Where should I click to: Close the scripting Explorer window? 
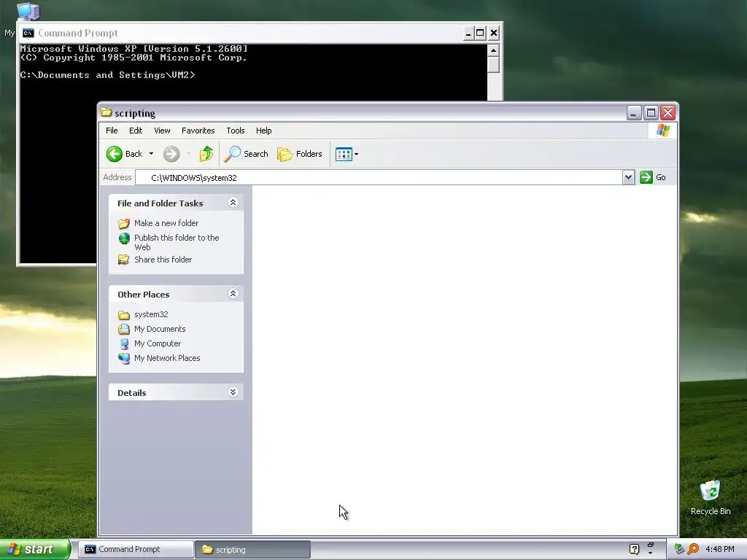668,113
